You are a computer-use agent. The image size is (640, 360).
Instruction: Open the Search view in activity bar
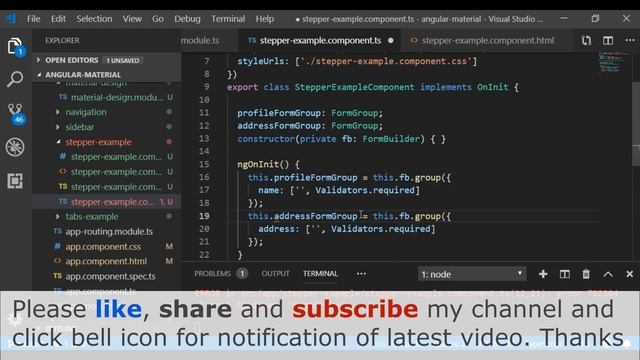click(15, 79)
